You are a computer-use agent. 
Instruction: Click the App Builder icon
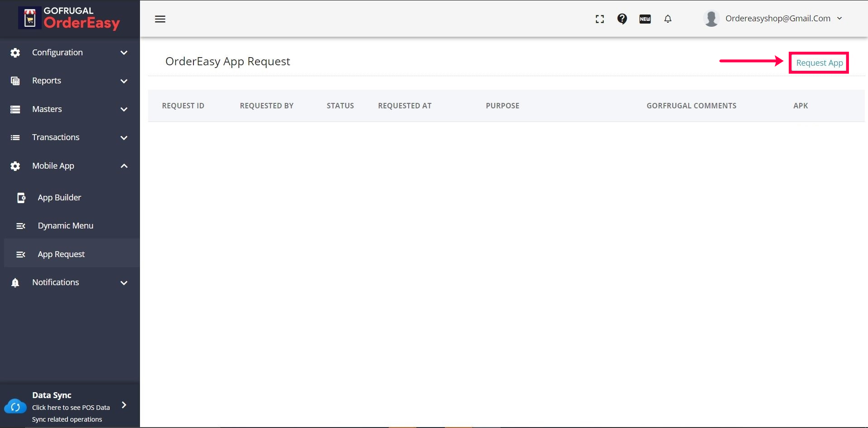[x=21, y=198]
